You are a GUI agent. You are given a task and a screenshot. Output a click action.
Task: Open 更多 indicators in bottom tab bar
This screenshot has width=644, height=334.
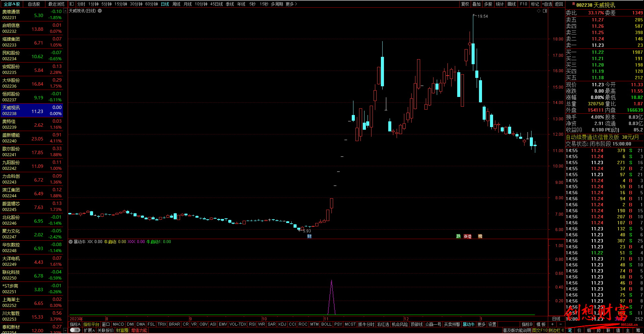[481, 324]
